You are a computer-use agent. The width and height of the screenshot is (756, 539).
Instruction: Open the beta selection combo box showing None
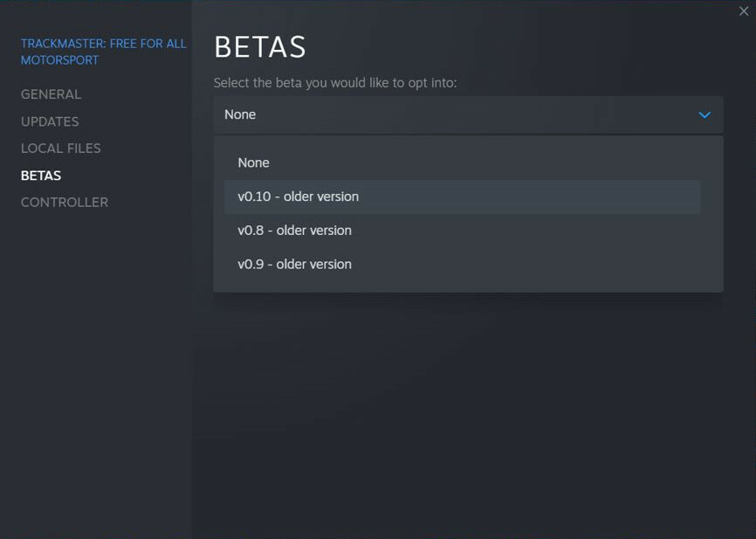tap(454, 114)
